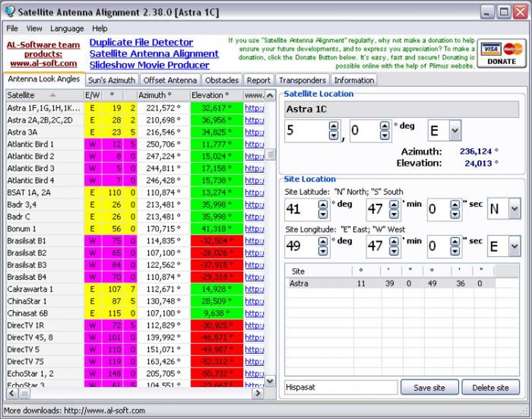The width and height of the screenshot is (532, 419).
Task: Select the Badr C row
Action: pos(135,217)
